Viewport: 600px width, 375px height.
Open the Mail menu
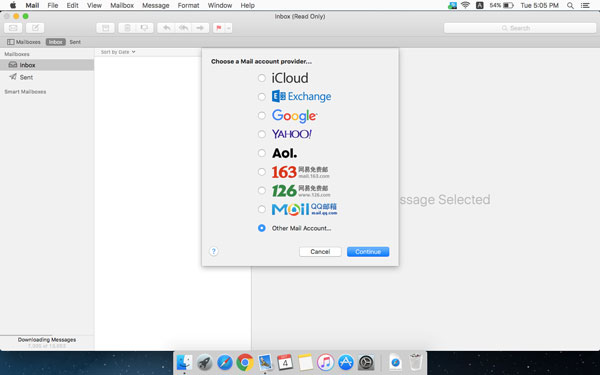pos(33,5)
